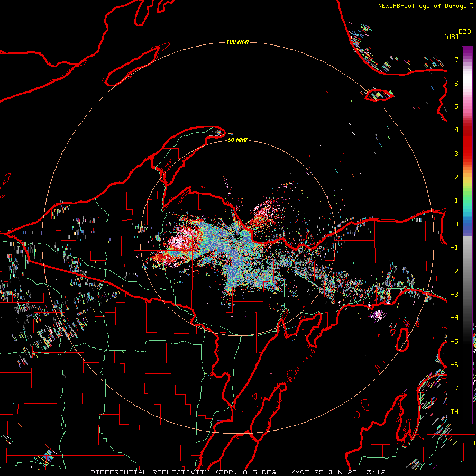Screen dimensions: 476x476
Task: Click the DIFFERENTIAL REFLECTIVITY (ZDR) caption text
Action: point(165,472)
